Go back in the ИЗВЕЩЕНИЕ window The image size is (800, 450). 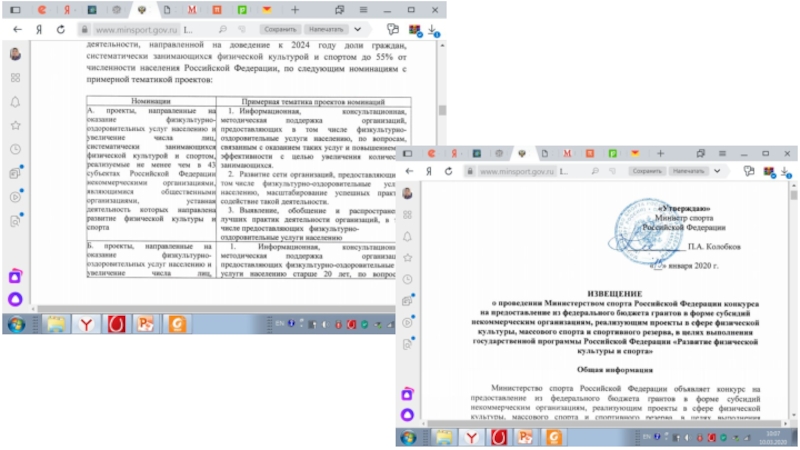click(x=409, y=171)
